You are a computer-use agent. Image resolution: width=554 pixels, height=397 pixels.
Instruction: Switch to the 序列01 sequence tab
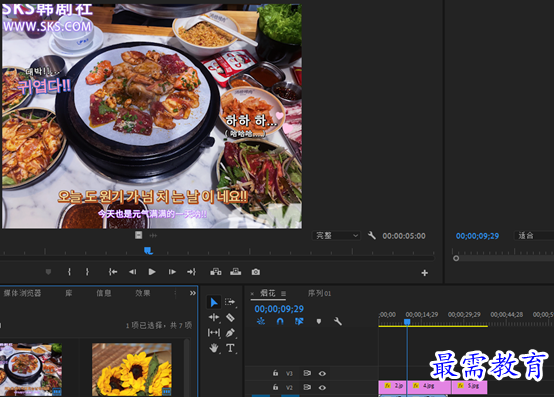point(319,293)
